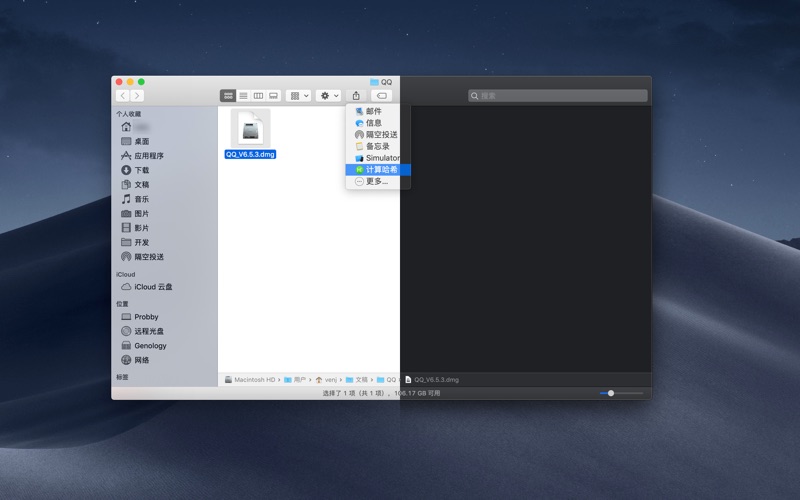
Task: Select 备忘录 from the share menu
Action: tap(377, 146)
